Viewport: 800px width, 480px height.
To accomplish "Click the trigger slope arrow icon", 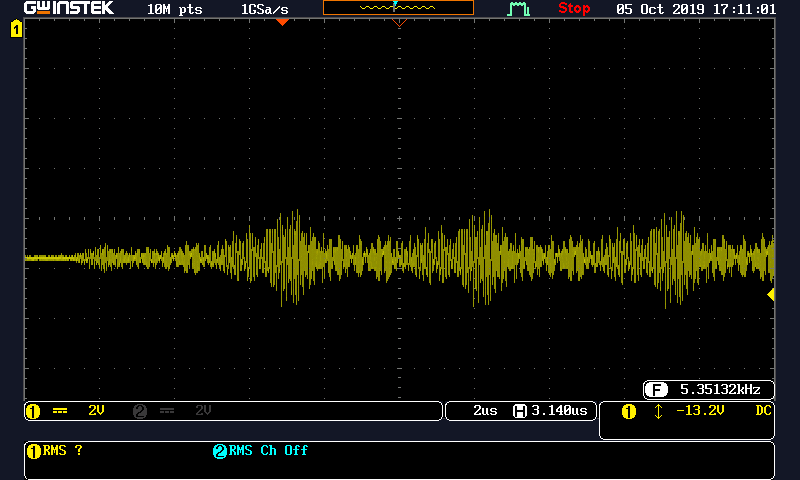I will [x=657, y=411].
